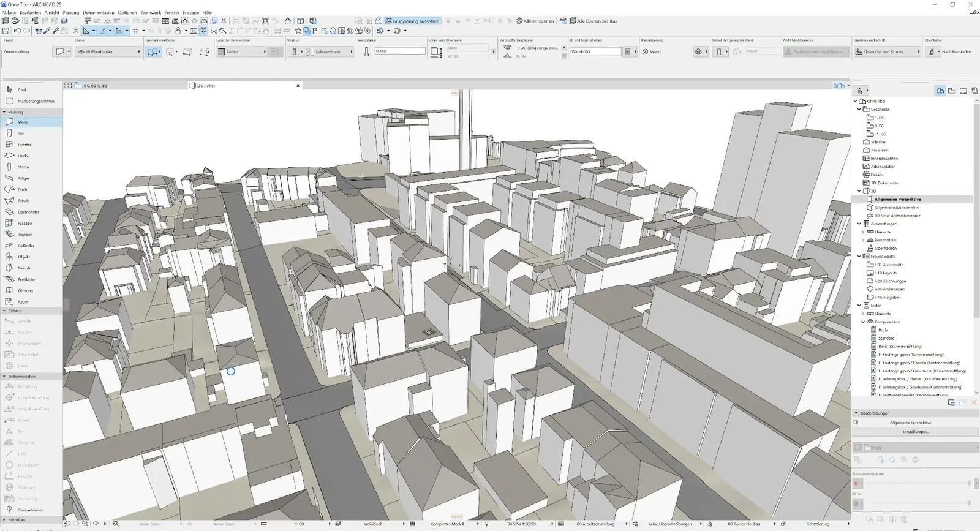Click the save diskette icon in toolbar
980x531 pixels.
pos(6,31)
